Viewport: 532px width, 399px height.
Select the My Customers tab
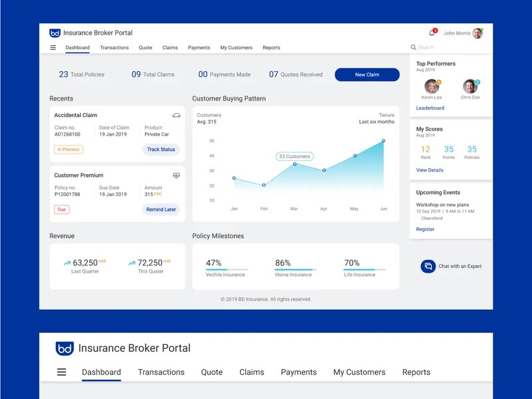coord(236,47)
